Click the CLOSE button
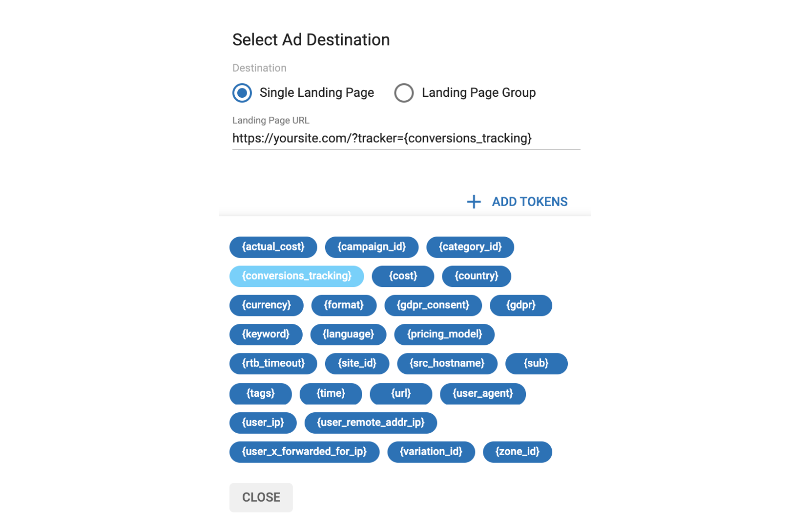Screen dimensions: 812x531 (261, 497)
